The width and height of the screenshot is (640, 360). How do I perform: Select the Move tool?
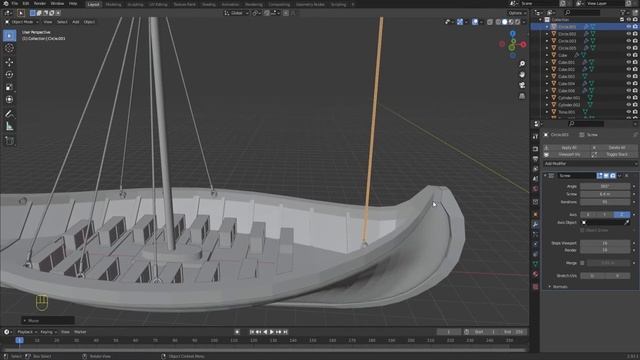9,62
